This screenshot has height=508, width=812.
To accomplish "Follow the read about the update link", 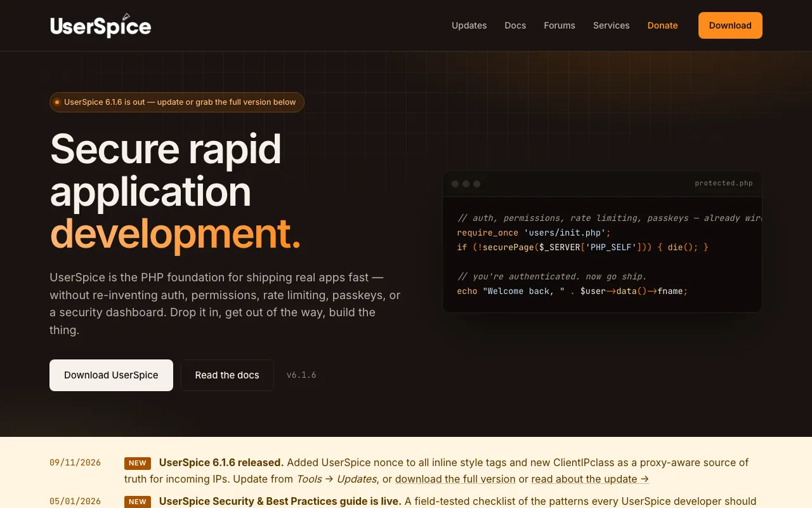I will coord(590,479).
